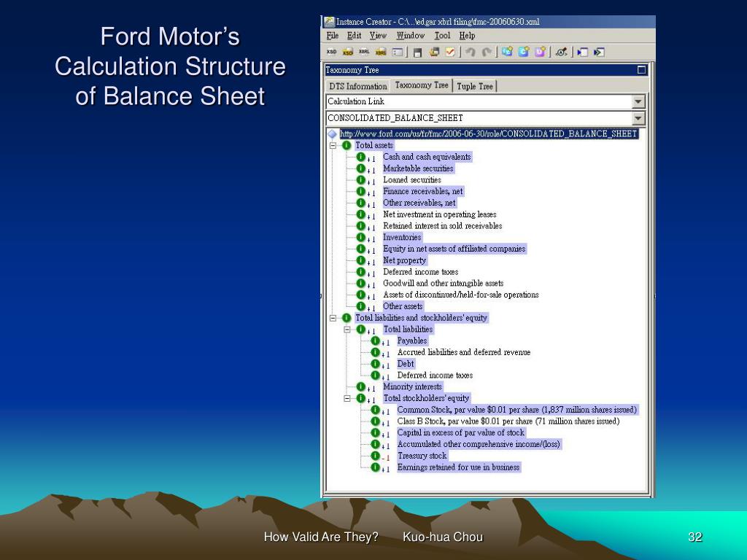747x560 pixels.
Task: Select Total liabilities and stockholders' equity label
Action: [421, 318]
